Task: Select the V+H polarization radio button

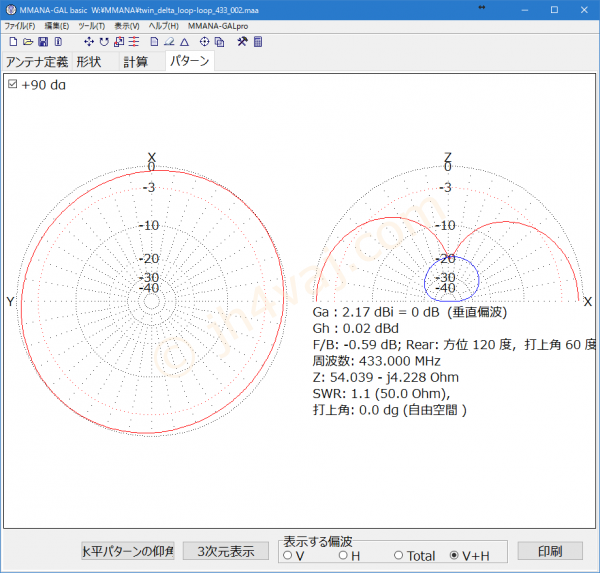Action: (x=454, y=555)
